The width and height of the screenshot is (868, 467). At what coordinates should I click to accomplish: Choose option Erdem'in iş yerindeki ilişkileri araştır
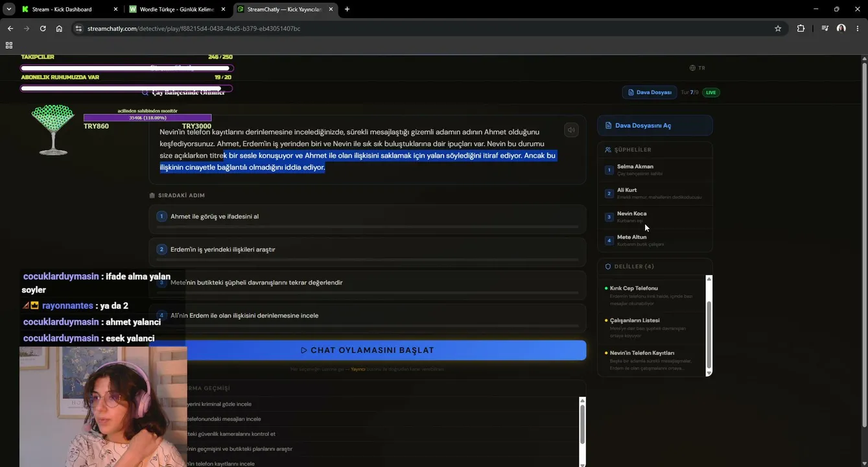pos(368,252)
